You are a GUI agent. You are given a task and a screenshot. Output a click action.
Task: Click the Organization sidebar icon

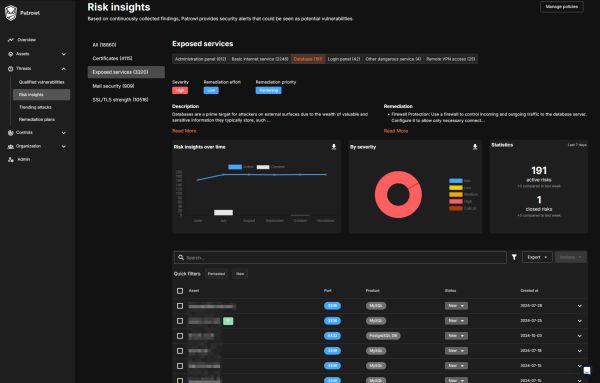[11, 147]
